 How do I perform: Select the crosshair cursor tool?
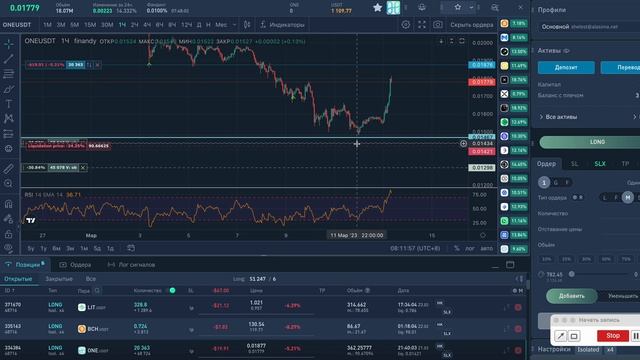tap(9, 44)
